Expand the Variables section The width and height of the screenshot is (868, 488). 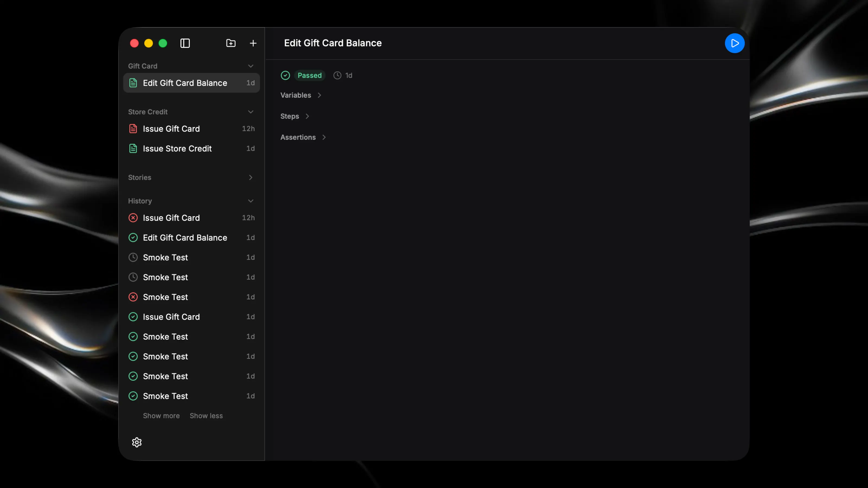[x=301, y=95]
